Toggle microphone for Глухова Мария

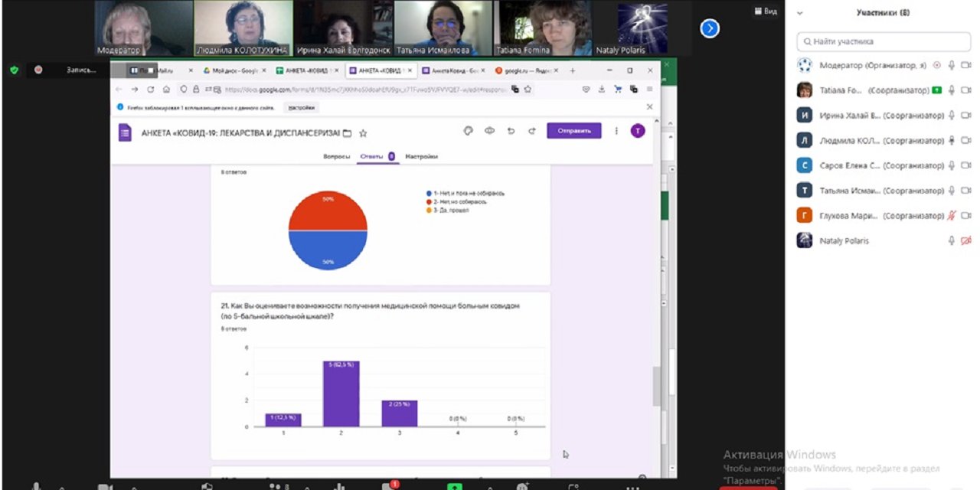951,216
